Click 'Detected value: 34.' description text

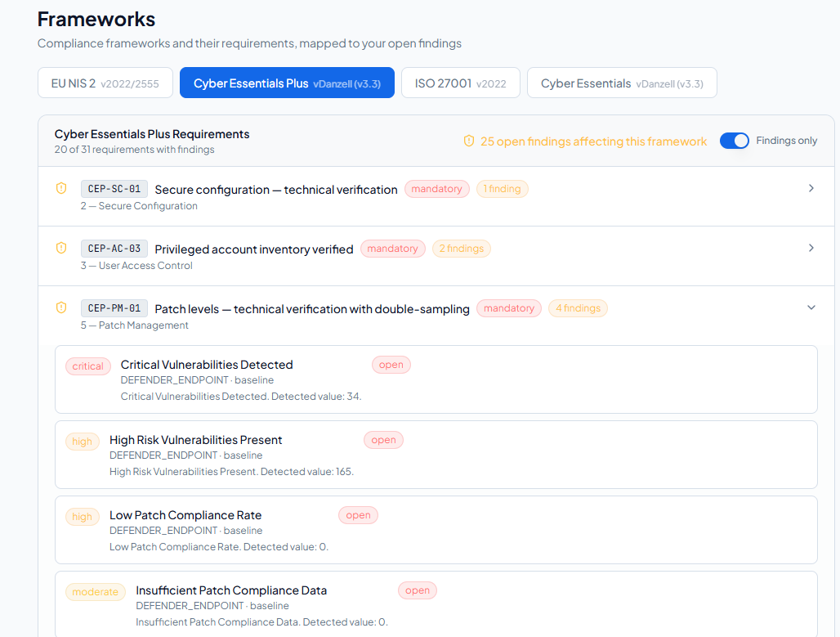[316, 397]
